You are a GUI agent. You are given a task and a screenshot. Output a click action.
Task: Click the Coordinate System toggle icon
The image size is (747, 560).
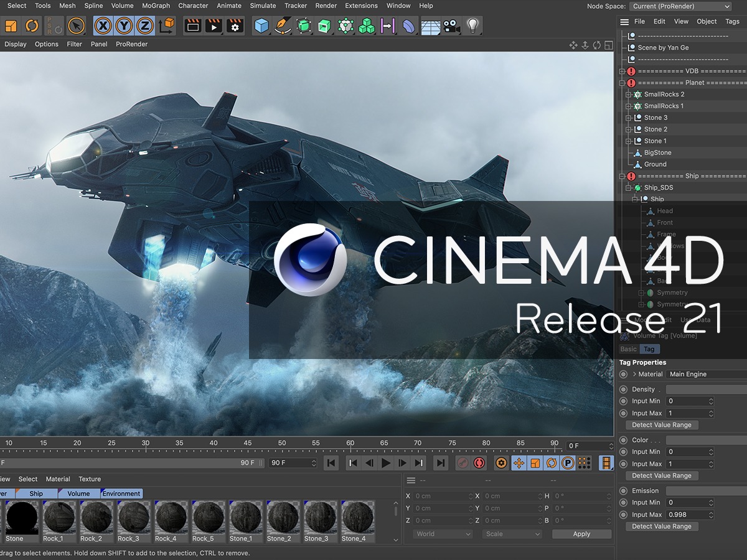pos(166,26)
